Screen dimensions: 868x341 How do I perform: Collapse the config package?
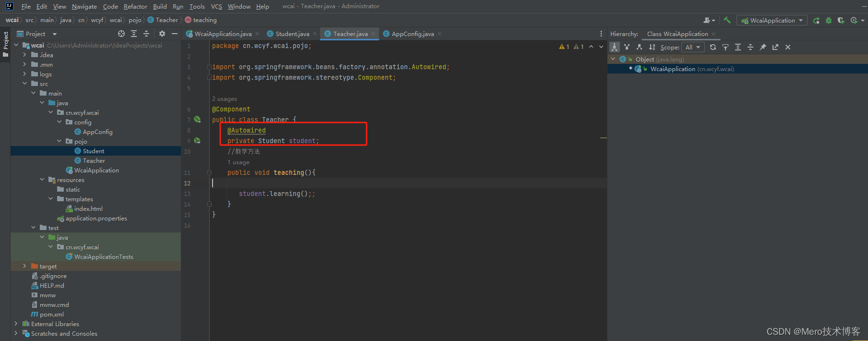59,122
